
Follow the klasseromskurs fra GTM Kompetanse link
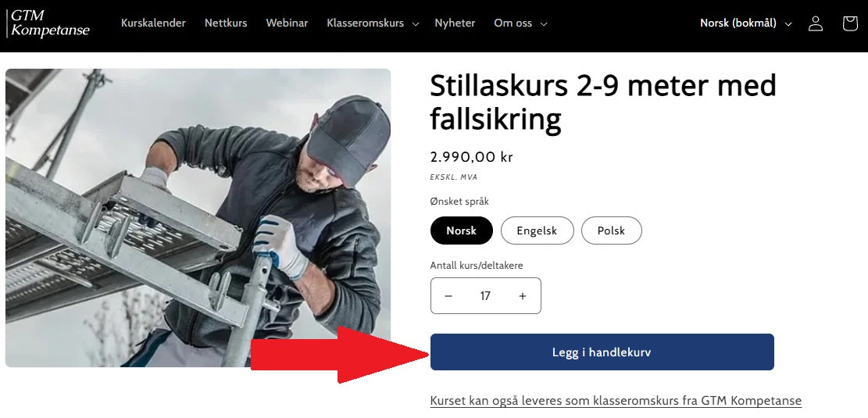tap(616, 401)
